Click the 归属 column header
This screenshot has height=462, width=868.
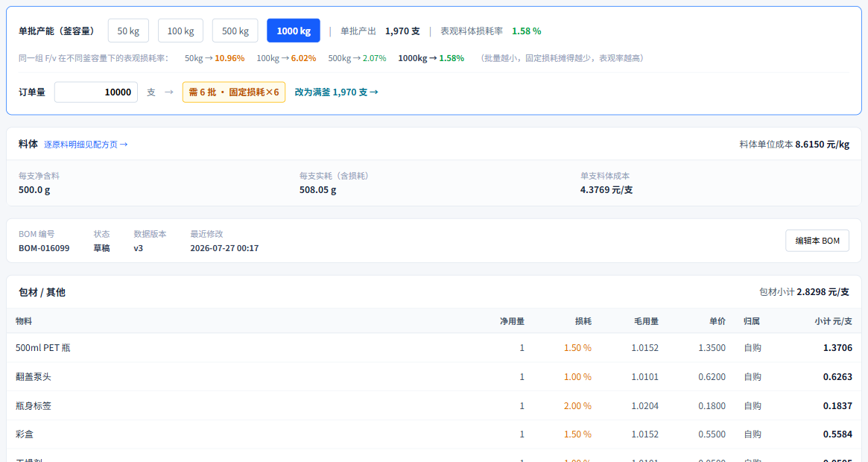point(752,321)
